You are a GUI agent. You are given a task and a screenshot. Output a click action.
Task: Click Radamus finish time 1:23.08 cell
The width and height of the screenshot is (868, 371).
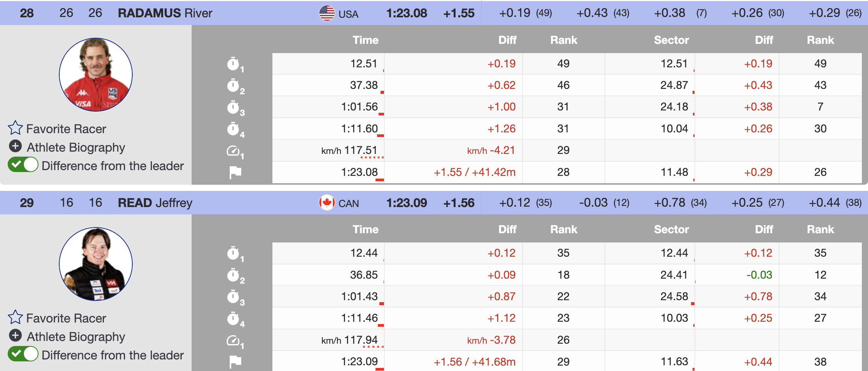pos(359,172)
